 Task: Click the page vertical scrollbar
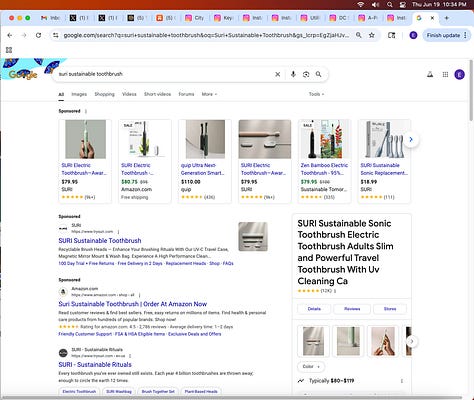pyautogui.click(x=471, y=90)
